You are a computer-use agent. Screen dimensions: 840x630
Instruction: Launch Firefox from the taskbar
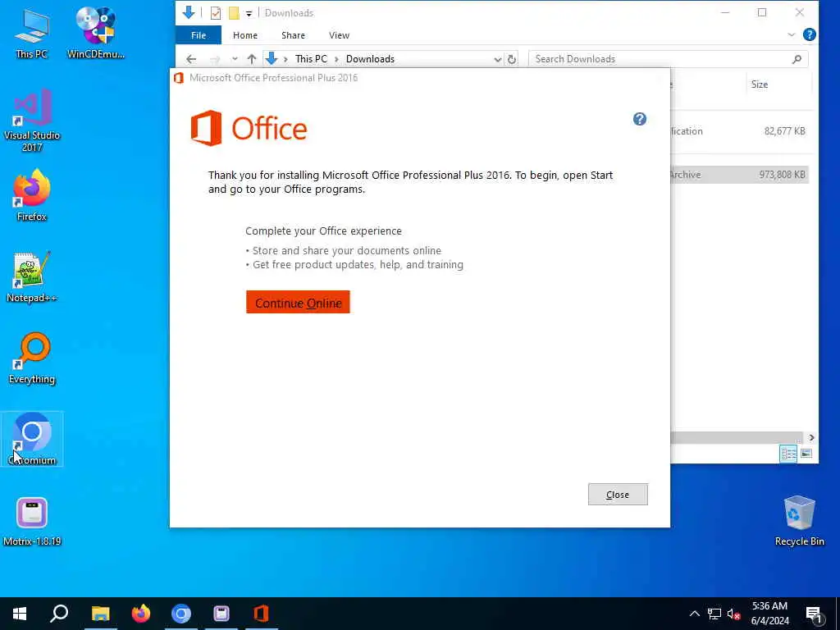click(x=141, y=614)
